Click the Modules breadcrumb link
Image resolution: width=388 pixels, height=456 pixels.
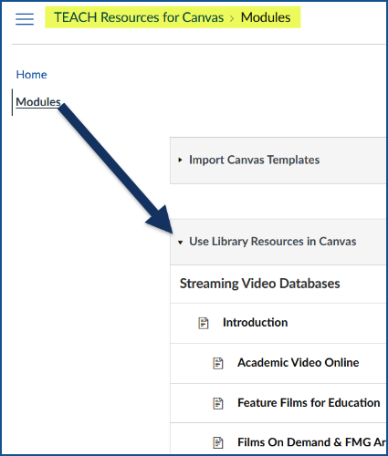point(266,17)
